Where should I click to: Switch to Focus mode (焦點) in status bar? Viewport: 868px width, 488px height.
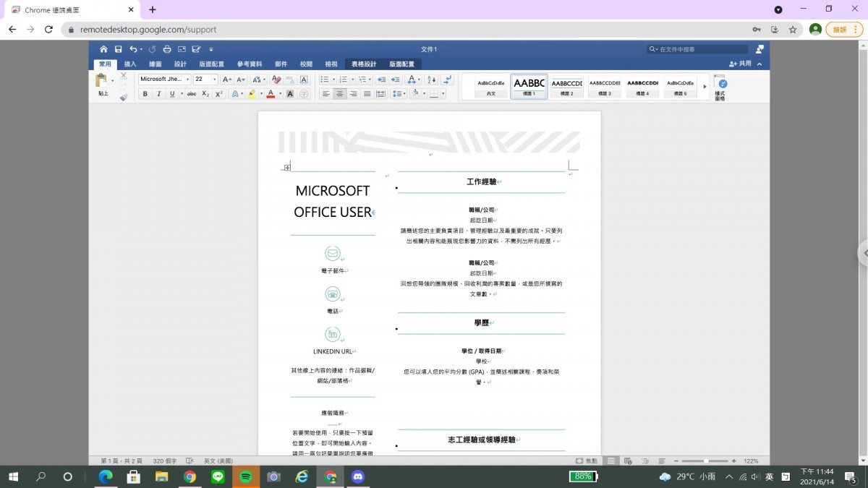pos(587,461)
